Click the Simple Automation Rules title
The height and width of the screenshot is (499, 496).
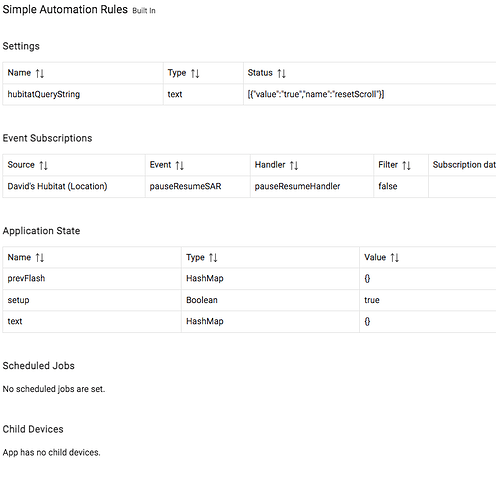coord(65,9)
